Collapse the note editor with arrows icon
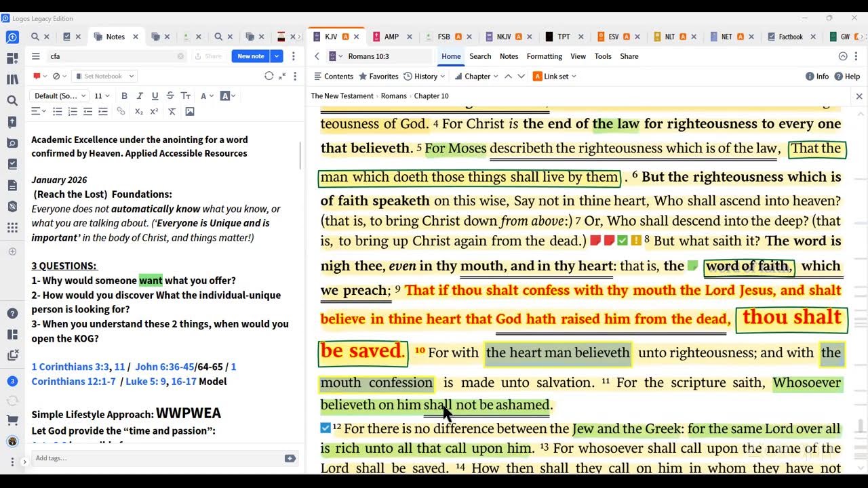The height and width of the screenshot is (488, 868). click(x=282, y=76)
